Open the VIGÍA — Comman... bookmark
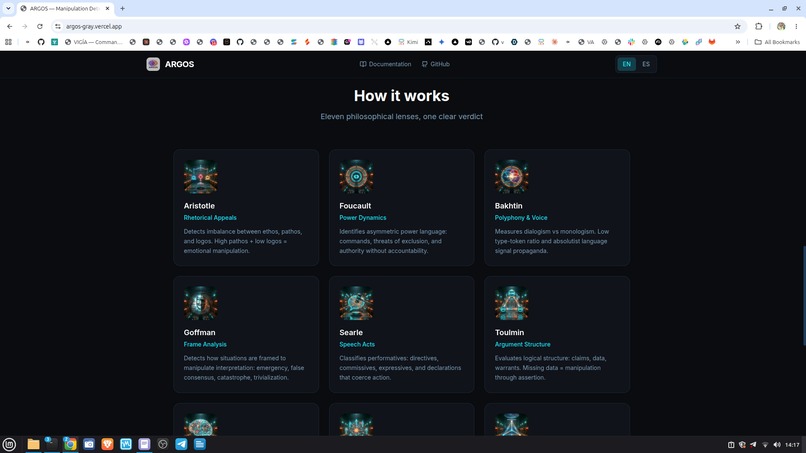 pos(94,42)
